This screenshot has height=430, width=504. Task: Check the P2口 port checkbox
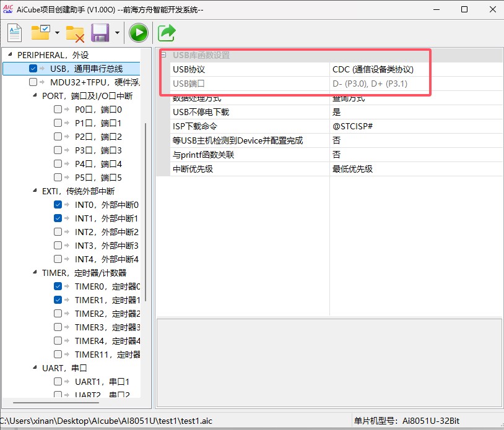tap(58, 137)
